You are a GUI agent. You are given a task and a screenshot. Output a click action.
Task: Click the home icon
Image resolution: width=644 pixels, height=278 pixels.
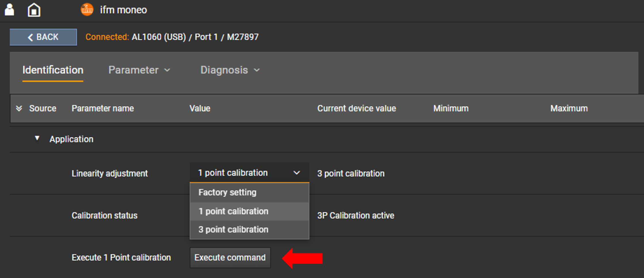click(x=34, y=9)
